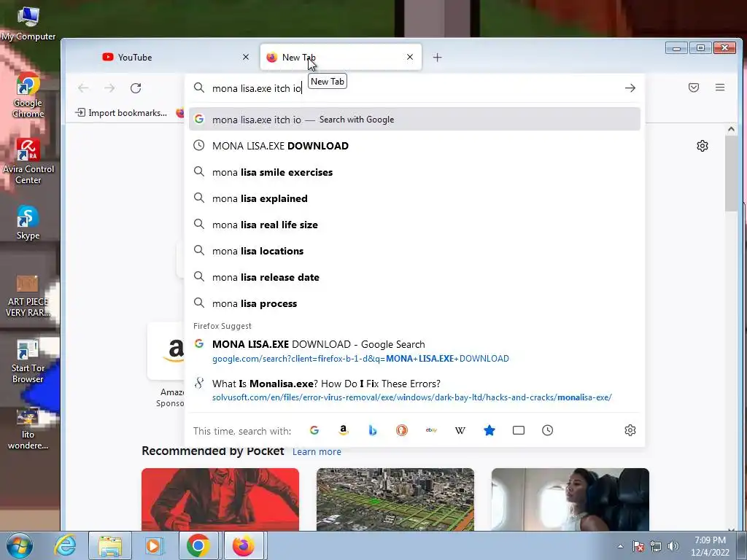The height and width of the screenshot is (560, 747).
Task: Open MONA LISA.EXE DOWNLOAD Google Search result
Action: pyautogui.click(x=414, y=351)
